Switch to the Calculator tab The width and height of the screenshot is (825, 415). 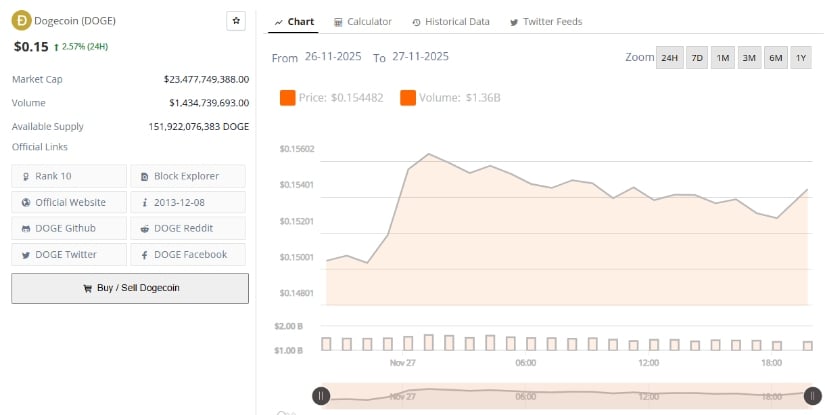pyautogui.click(x=363, y=22)
